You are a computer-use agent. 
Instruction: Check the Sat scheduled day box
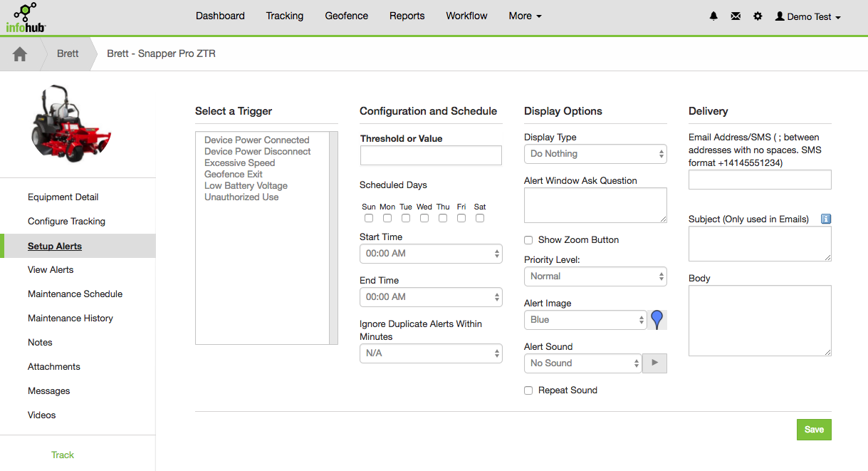click(x=480, y=218)
